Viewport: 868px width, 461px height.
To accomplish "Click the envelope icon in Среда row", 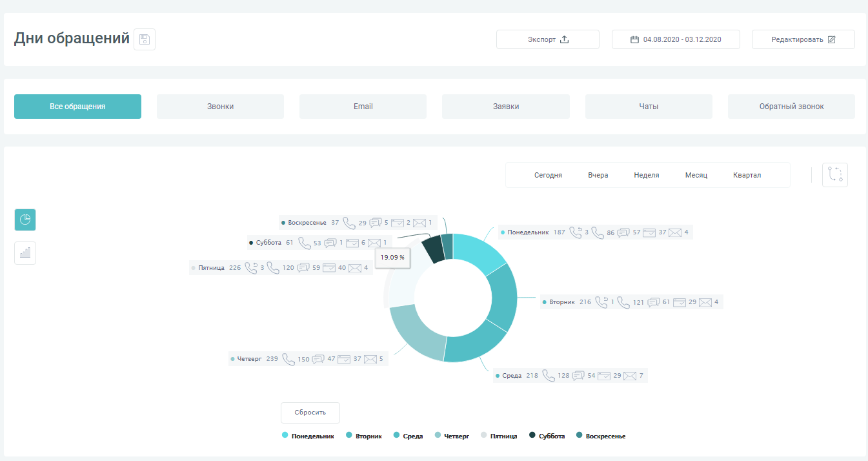I will [631, 376].
